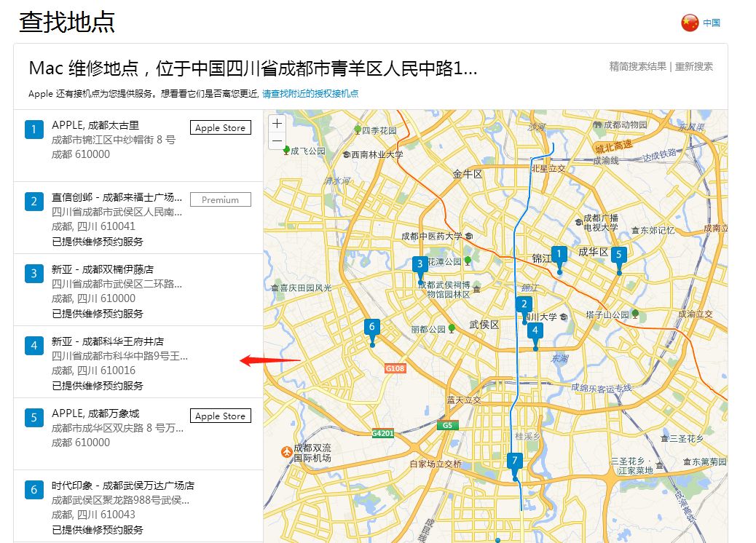The image size is (756, 543).
Task: Click 精简搜索结果 link
Action: (637, 66)
